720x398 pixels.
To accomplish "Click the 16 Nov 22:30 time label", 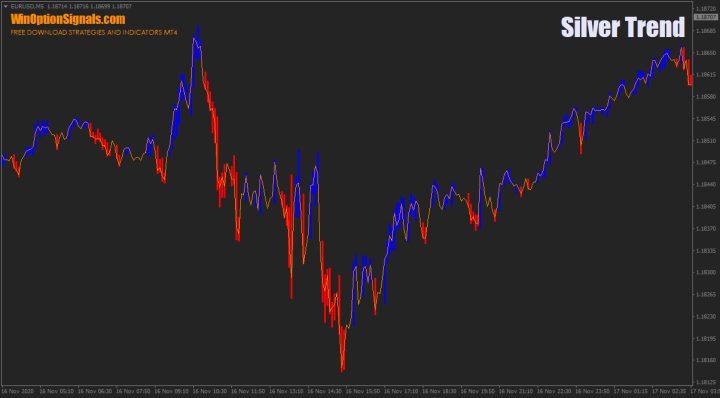I will click(554, 392).
